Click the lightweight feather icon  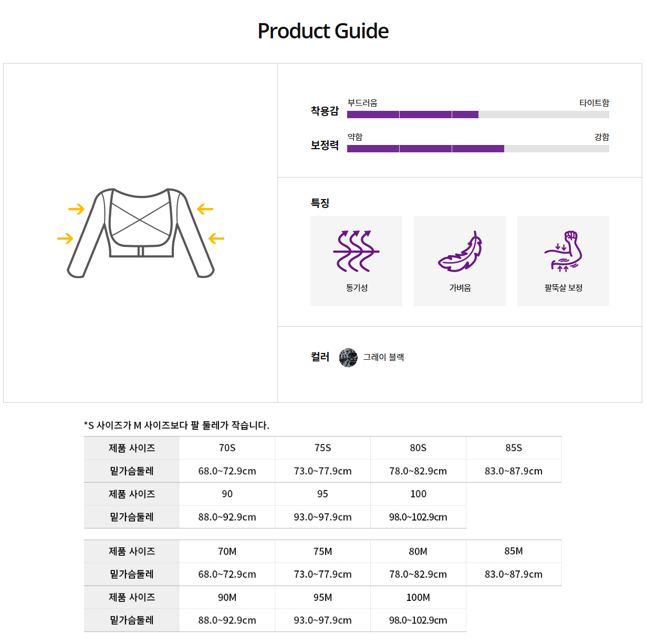(x=460, y=252)
